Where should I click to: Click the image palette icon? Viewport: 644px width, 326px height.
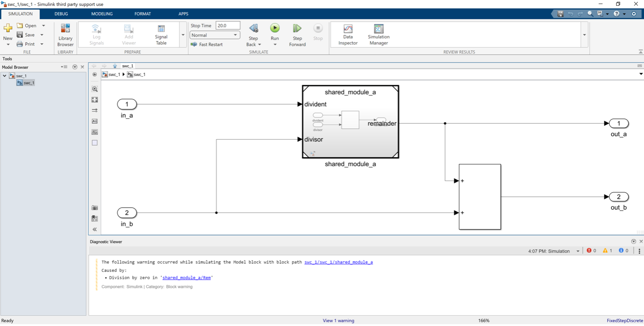[95, 132]
